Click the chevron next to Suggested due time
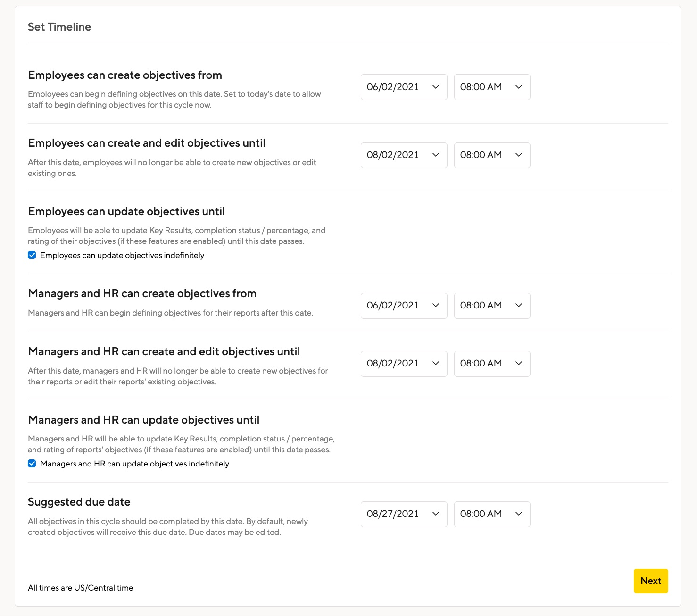The image size is (697, 616). coord(519,514)
